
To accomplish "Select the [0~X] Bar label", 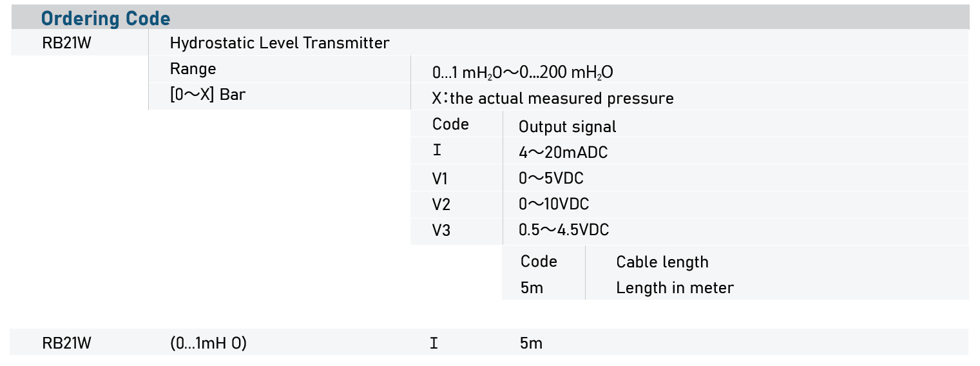I will (207, 95).
